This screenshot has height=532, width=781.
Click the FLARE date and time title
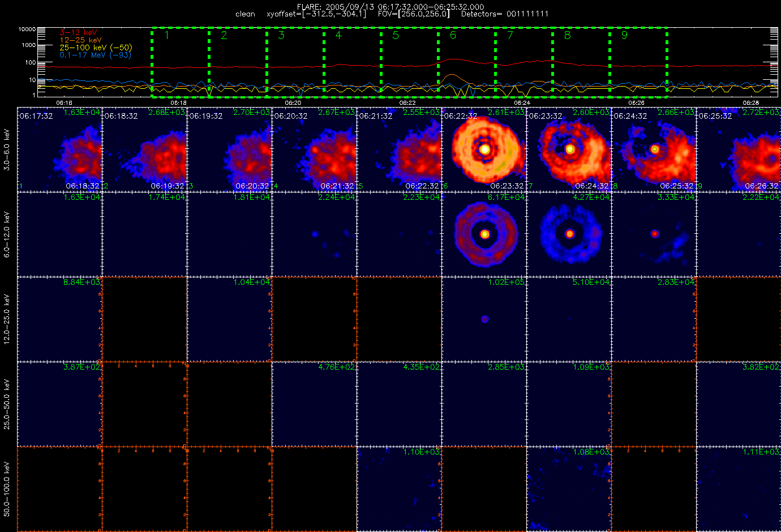pyautogui.click(x=390, y=7)
